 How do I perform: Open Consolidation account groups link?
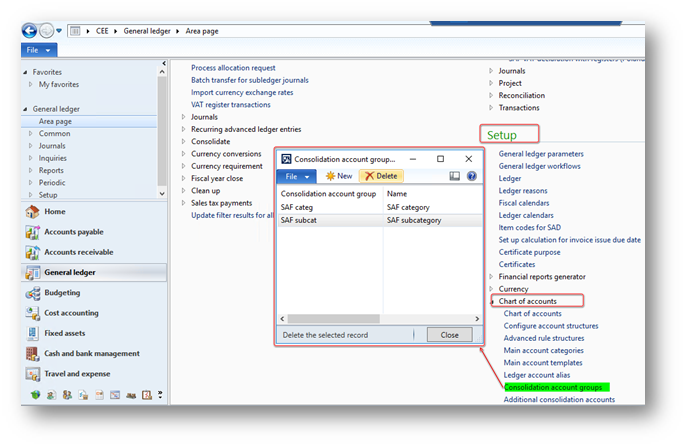553,387
